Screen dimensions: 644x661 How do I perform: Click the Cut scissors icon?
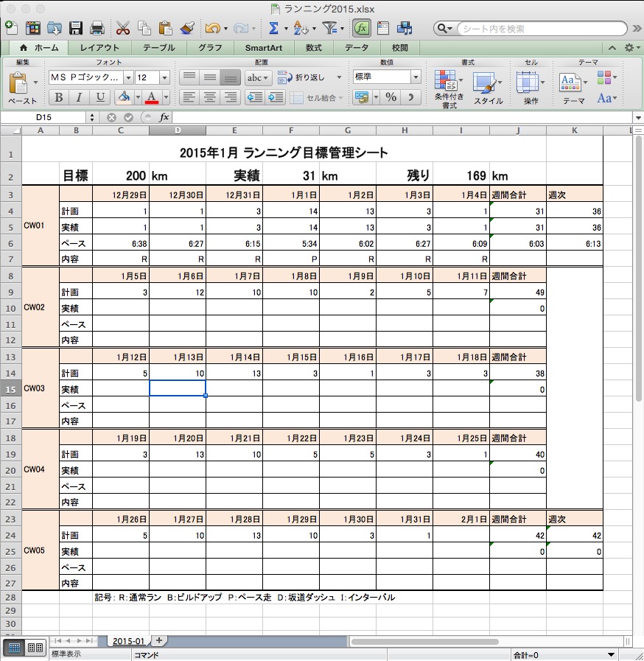point(123,29)
